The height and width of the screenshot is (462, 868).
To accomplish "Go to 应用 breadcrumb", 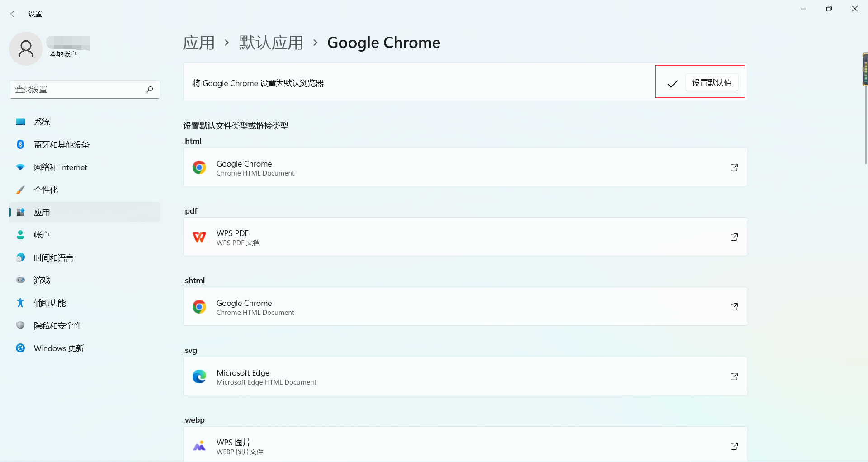I will [x=199, y=43].
